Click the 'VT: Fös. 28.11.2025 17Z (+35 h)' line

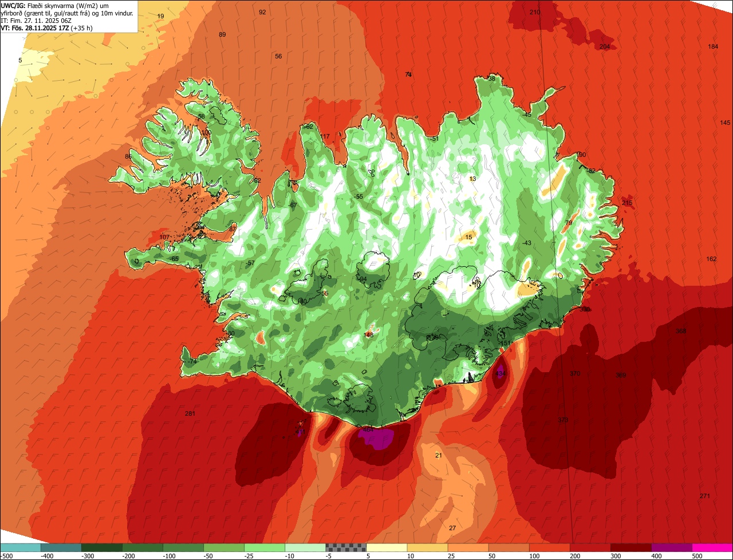tap(47, 27)
